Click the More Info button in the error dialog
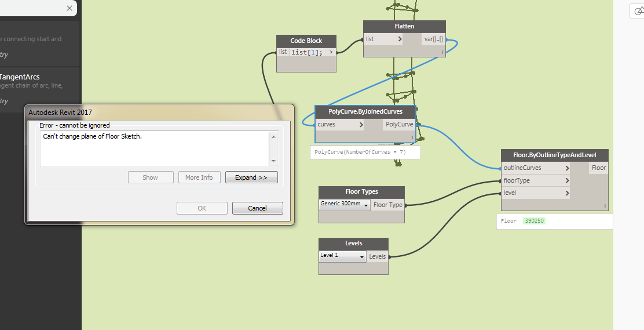Viewport: 644px width, 330px height. point(199,177)
